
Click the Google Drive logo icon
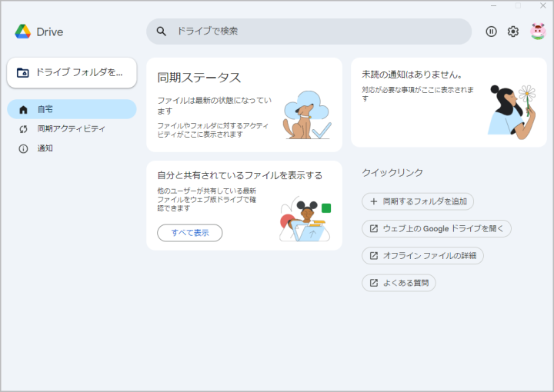click(22, 32)
